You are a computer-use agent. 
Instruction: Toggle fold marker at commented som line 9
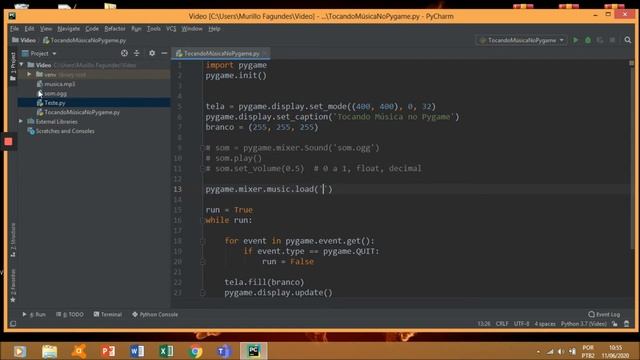202,148
